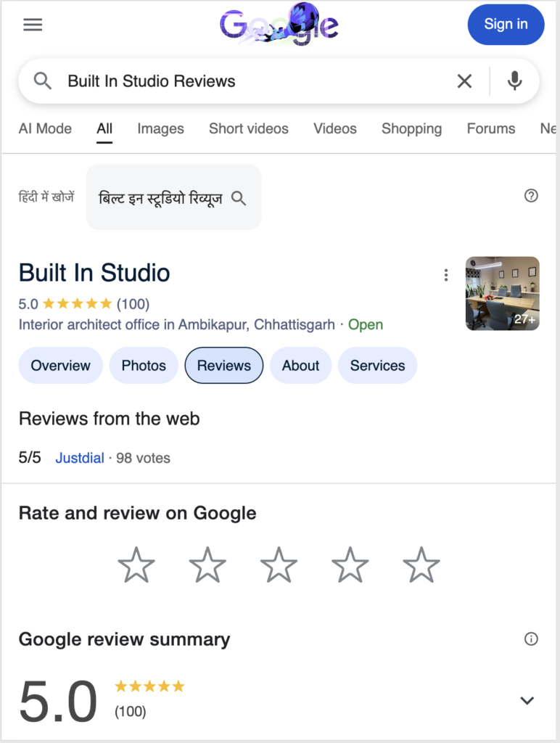Click the magnifier icon in search box
The width and height of the screenshot is (560, 743).
43,81
